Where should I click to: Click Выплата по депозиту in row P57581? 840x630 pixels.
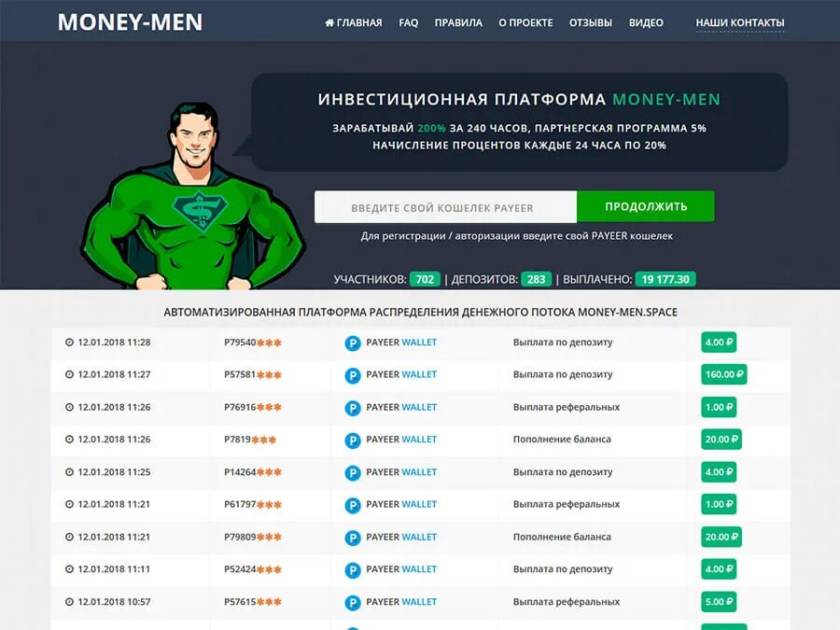point(563,374)
